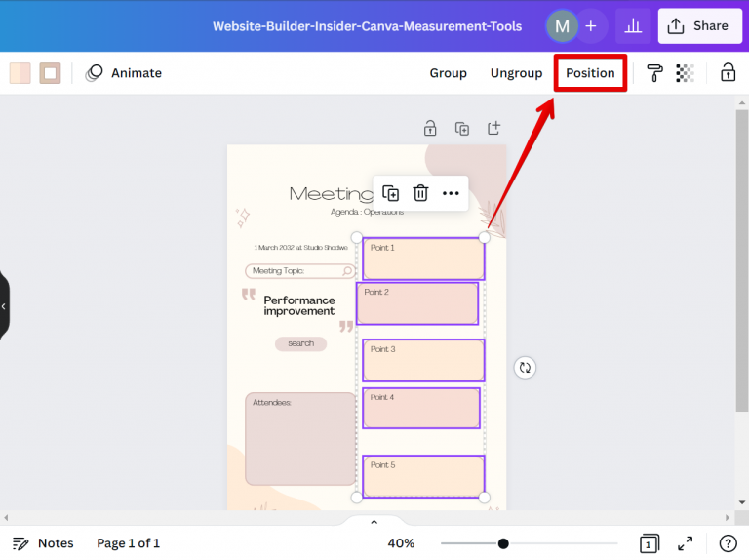
Task: Select the Performance improvement text
Action: click(299, 305)
